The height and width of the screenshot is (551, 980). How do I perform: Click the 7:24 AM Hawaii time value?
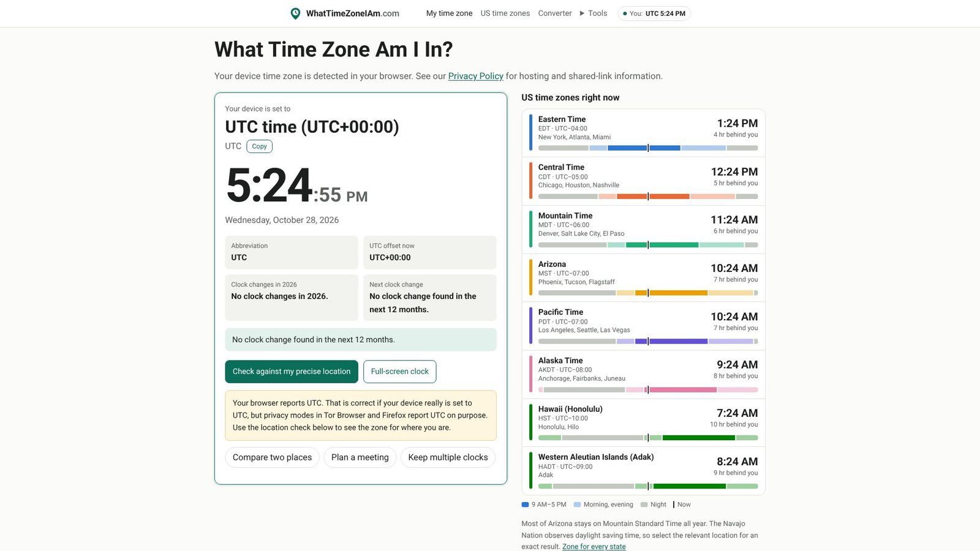[x=737, y=413]
